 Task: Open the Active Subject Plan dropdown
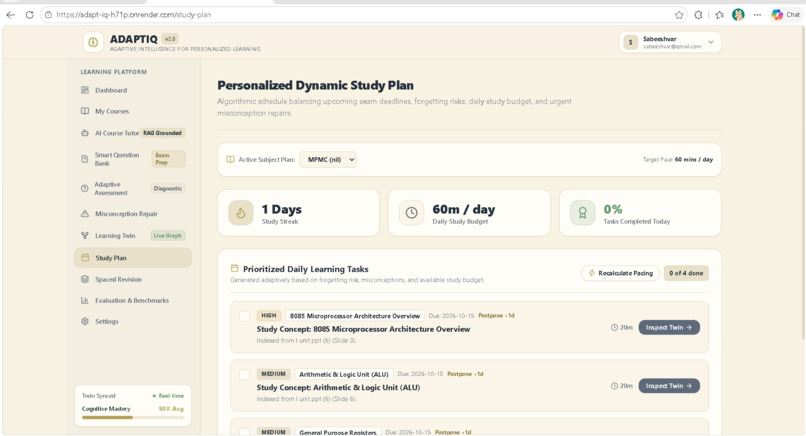point(328,159)
